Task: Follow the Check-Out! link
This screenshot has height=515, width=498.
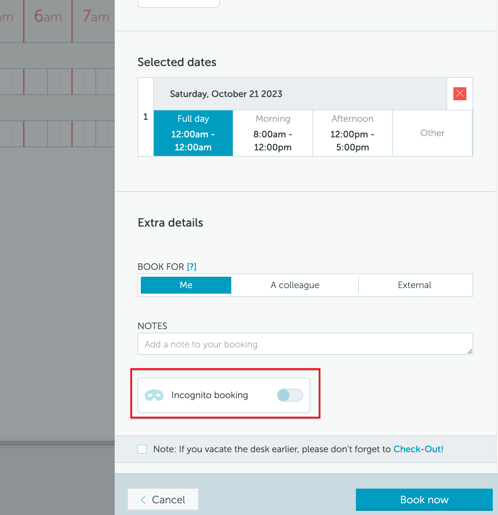Action: (418, 449)
